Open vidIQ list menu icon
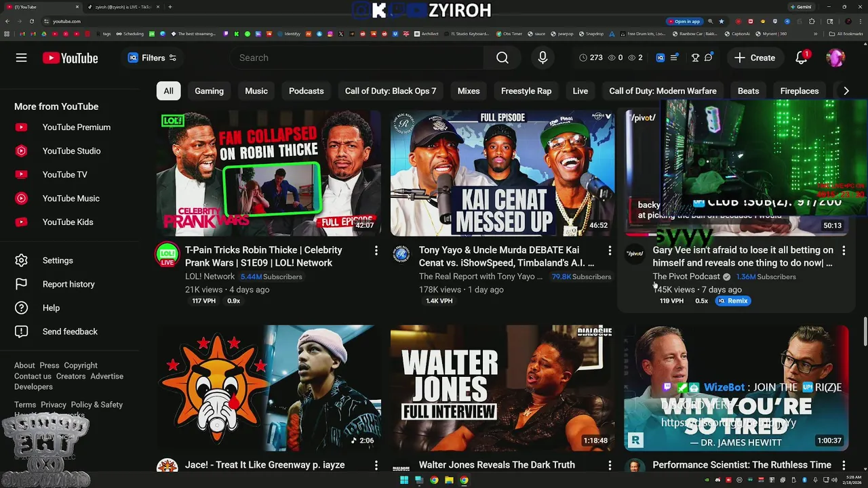868x488 pixels. pos(674,58)
